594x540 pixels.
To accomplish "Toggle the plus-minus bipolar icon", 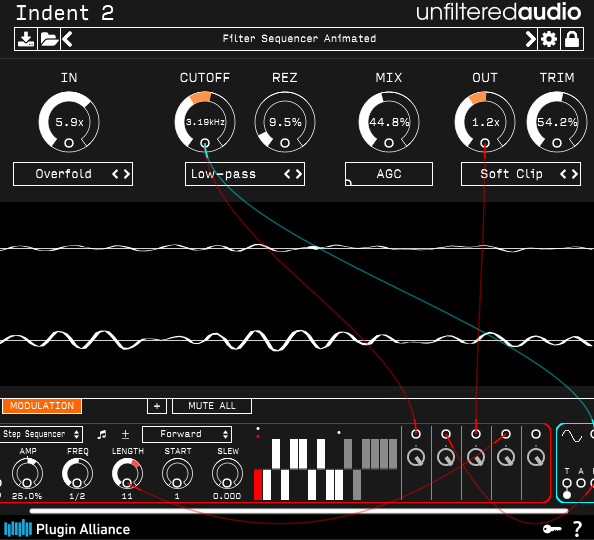I will pos(125,434).
